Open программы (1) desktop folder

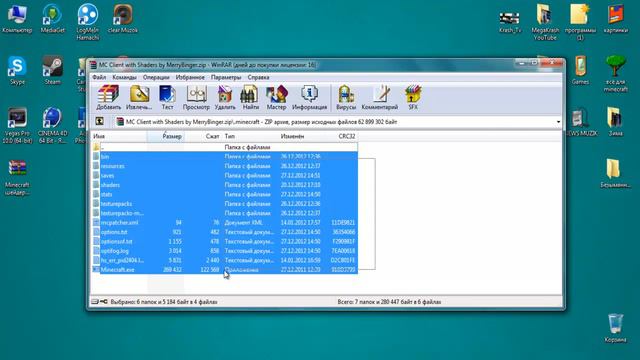point(580,22)
